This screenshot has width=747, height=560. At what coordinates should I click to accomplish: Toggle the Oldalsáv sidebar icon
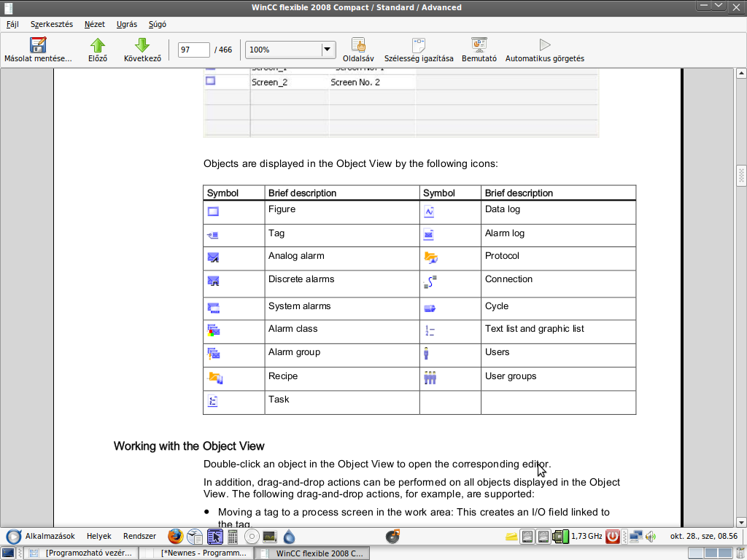358,45
